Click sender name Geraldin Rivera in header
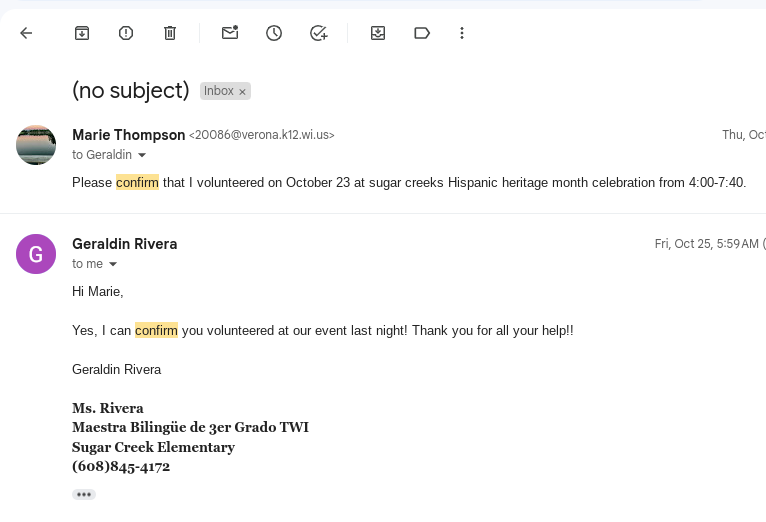 (125, 244)
